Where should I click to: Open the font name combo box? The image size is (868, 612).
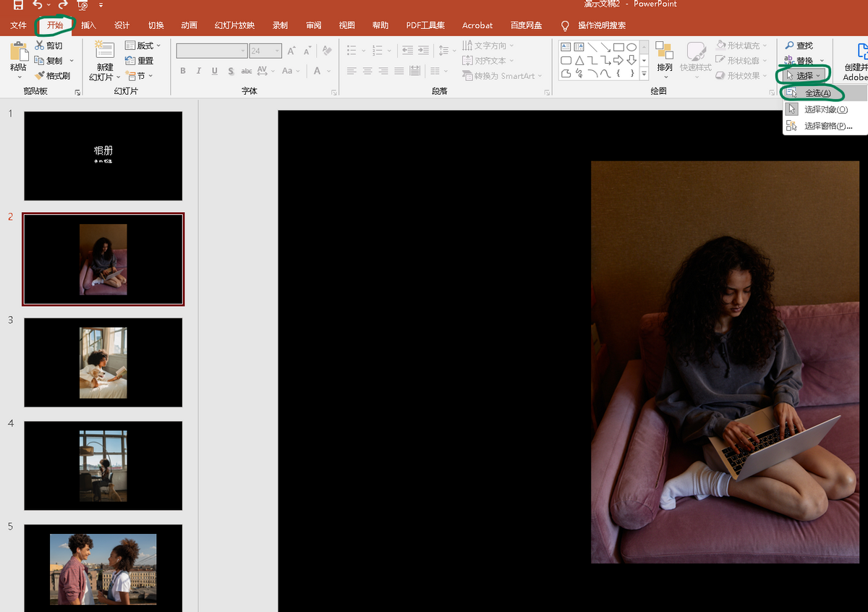[x=212, y=51]
